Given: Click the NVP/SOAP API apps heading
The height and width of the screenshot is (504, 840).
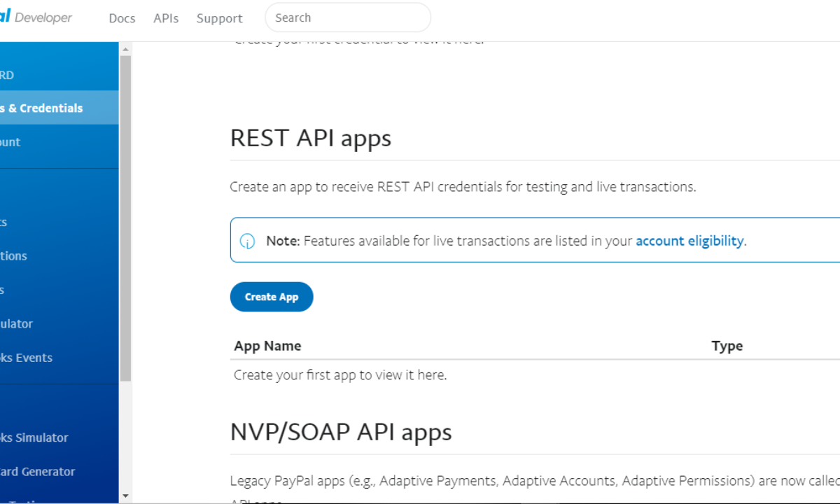Looking at the screenshot, I should click(x=341, y=432).
